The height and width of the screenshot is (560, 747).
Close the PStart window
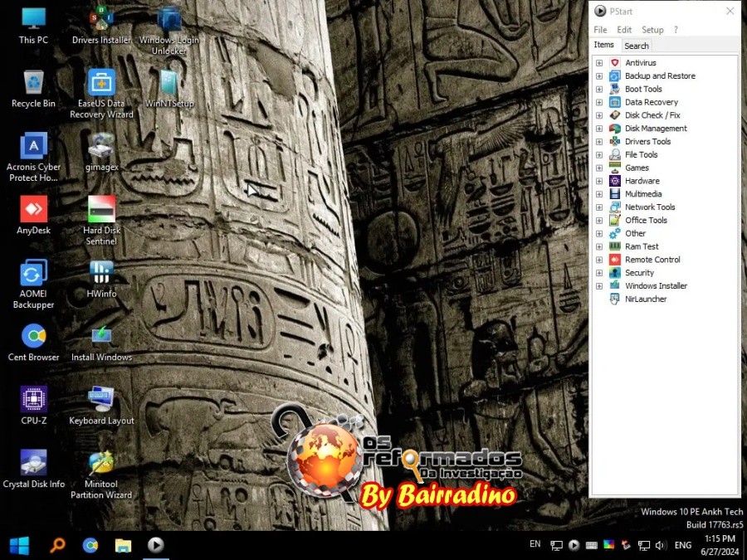point(730,11)
